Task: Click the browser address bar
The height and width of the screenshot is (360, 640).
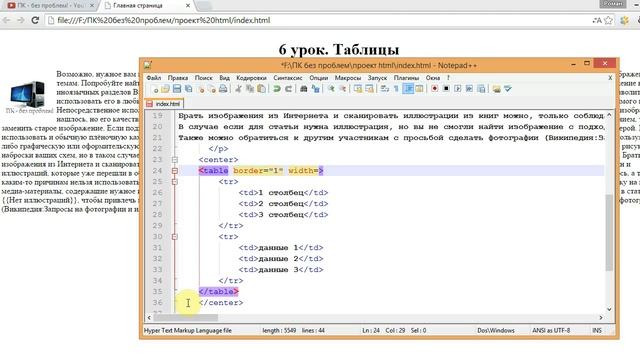Action: click(x=318, y=20)
